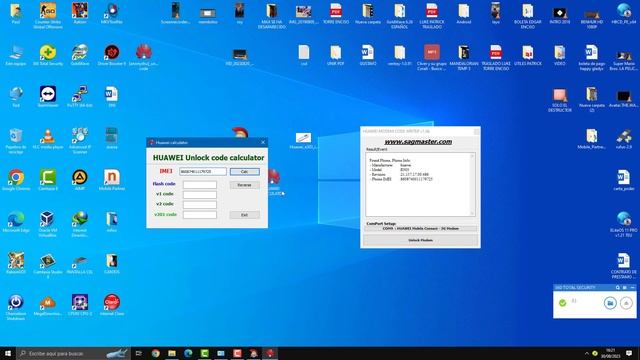Click the Calc button in Huawei calculator
This screenshot has width=640, height=360.
[x=244, y=171]
